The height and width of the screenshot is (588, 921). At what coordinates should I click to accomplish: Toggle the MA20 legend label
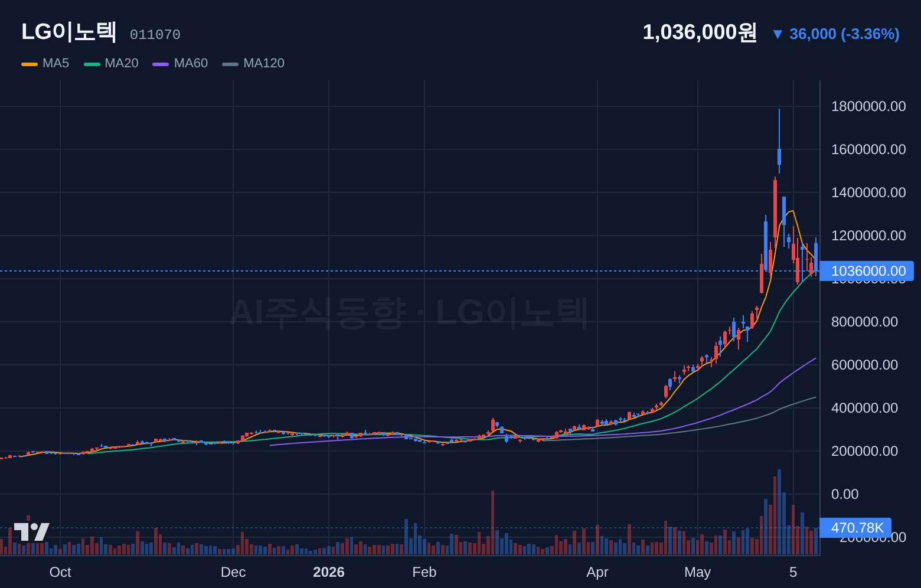pos(122,63)
